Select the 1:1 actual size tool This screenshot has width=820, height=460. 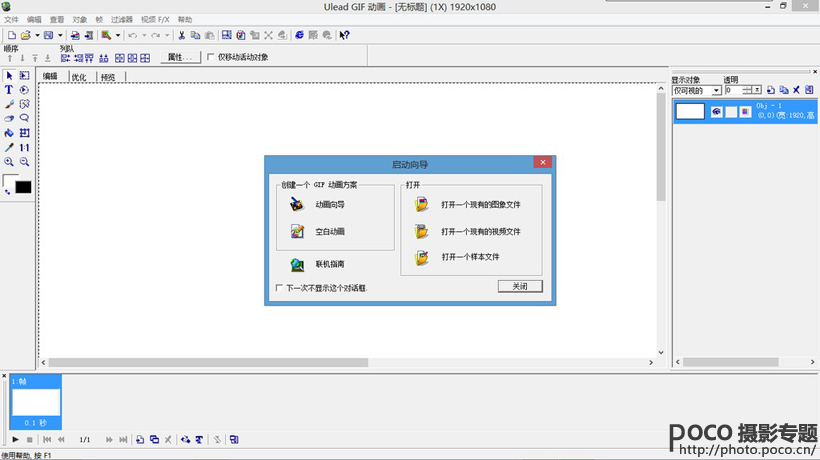(24, 147)
